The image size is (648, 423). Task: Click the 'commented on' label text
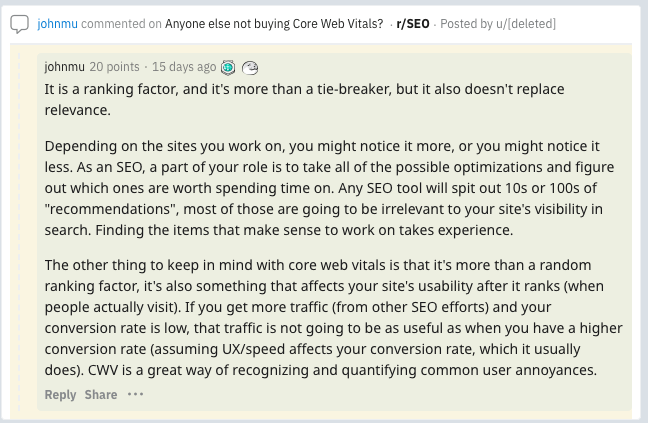point(121,24)
